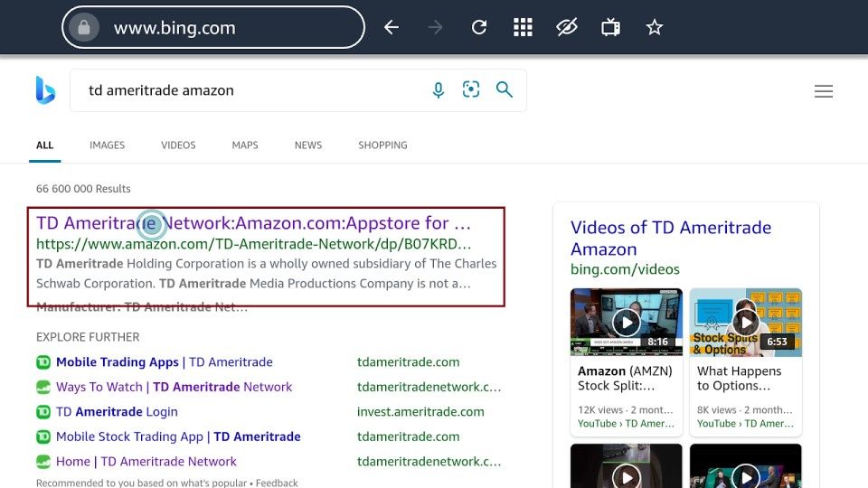Switch to the NEWS tab
Screen dimensions: 868x488
click(308, 145)
